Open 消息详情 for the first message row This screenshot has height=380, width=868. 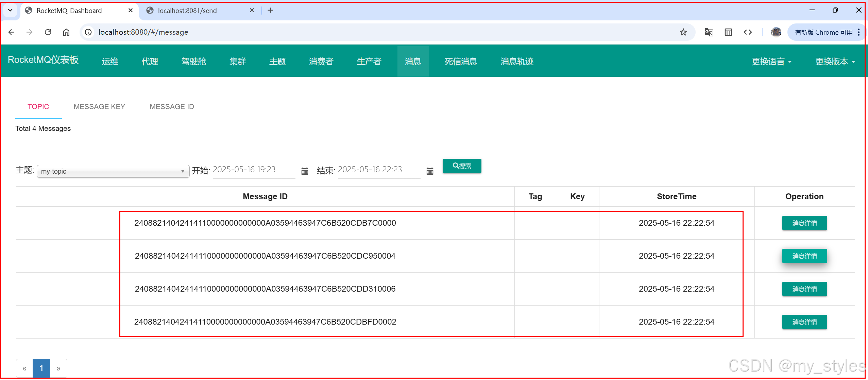coord(804,223)
